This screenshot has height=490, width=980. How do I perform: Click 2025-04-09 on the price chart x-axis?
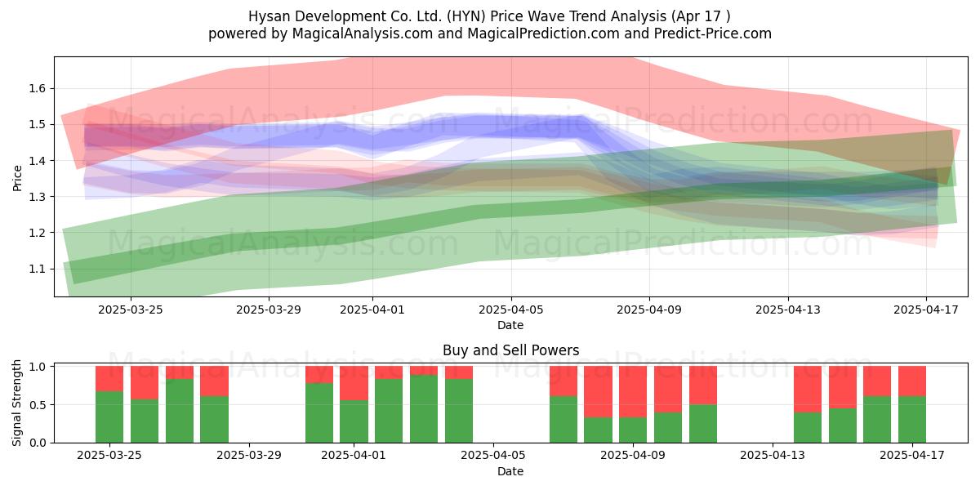pos(649,310)
